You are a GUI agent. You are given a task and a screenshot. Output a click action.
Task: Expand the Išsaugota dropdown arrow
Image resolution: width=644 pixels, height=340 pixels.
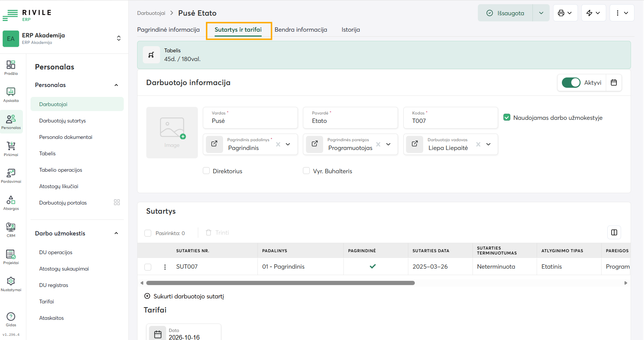tap(541, 13)
